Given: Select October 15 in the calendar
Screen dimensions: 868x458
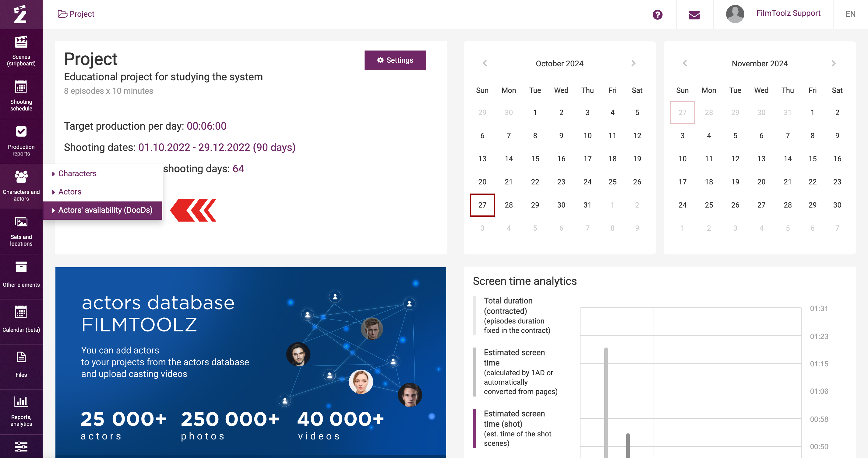Looking at the screenshot, I should 535,159.
